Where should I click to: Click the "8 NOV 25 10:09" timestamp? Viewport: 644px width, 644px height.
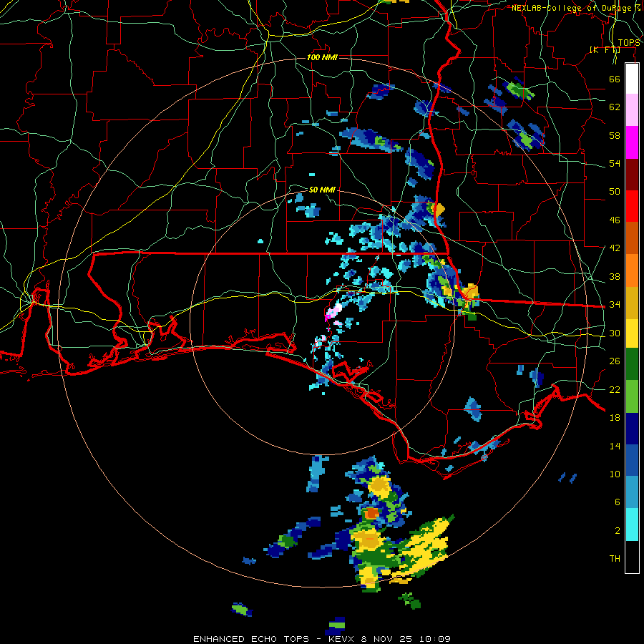(x=406, y=639)
